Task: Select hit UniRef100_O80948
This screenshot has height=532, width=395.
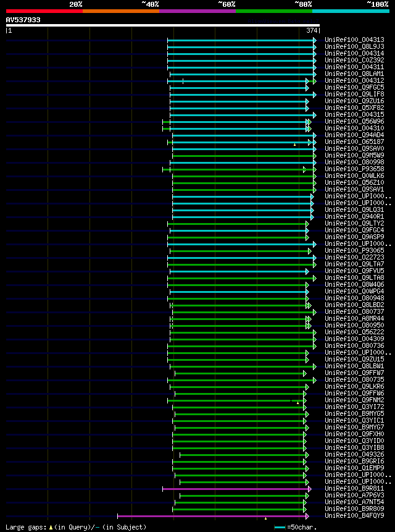Action: pos(354,298)
